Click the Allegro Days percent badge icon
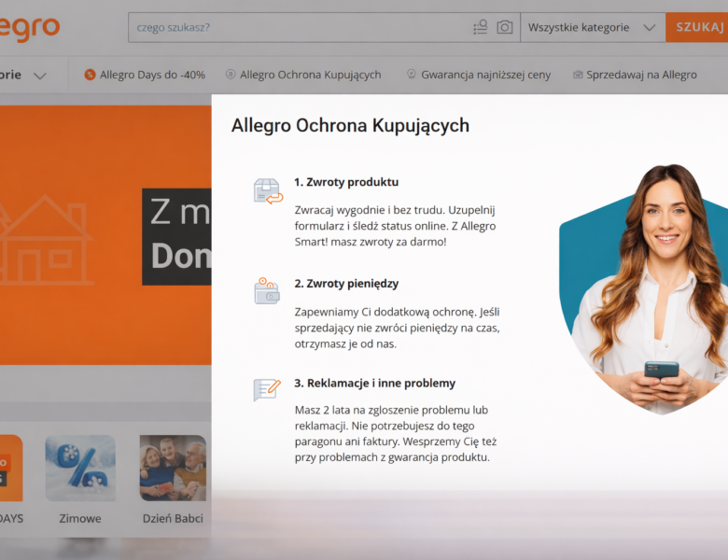The image size is (728, 560). point(91,75)
